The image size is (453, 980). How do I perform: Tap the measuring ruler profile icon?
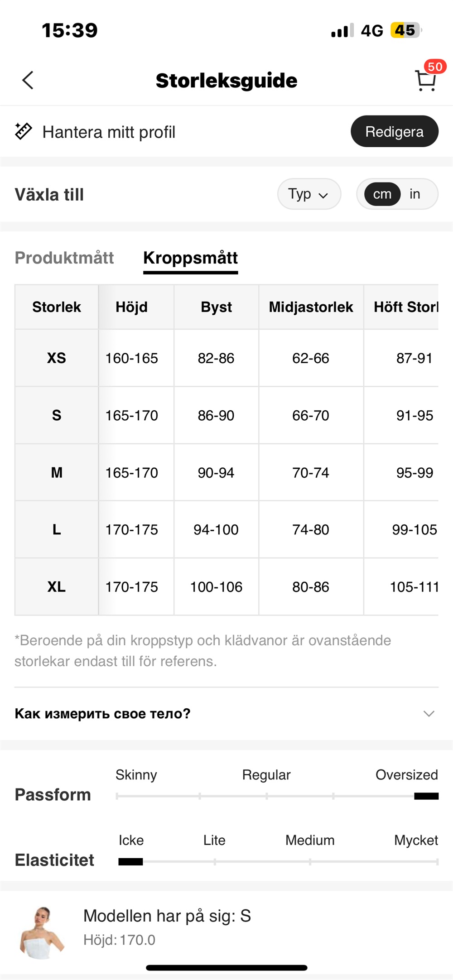point(23,131)
